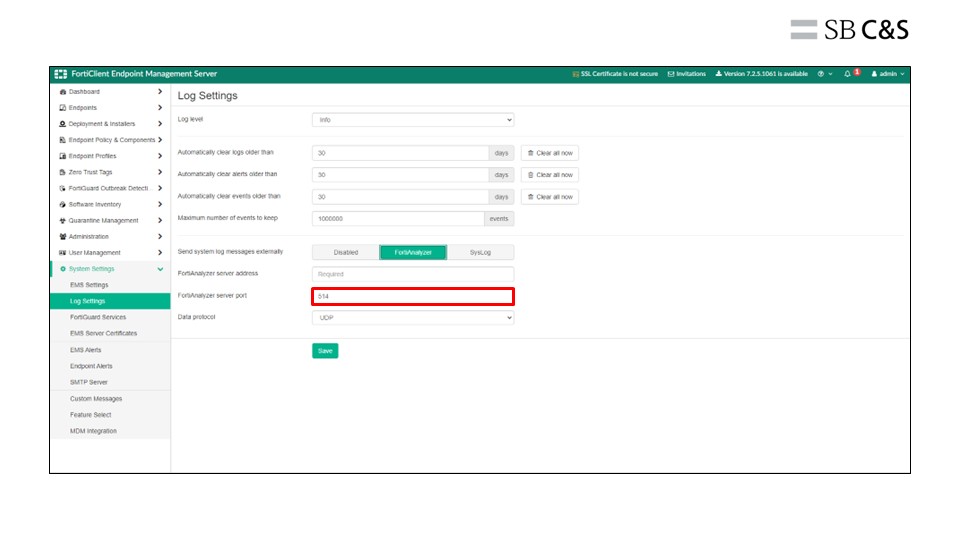Expand the User Management chevron
This screenshot has height=540, width=960.
click(x=160, y=253)
